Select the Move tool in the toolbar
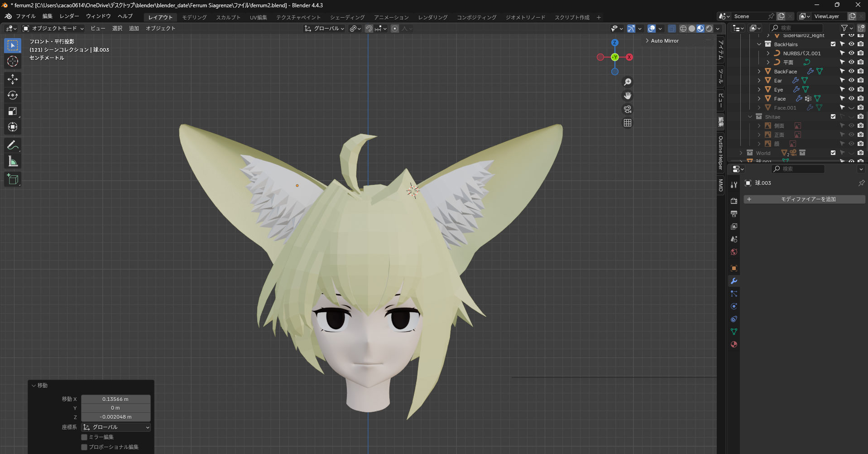The image size is (868, 454). pos(13,79)
